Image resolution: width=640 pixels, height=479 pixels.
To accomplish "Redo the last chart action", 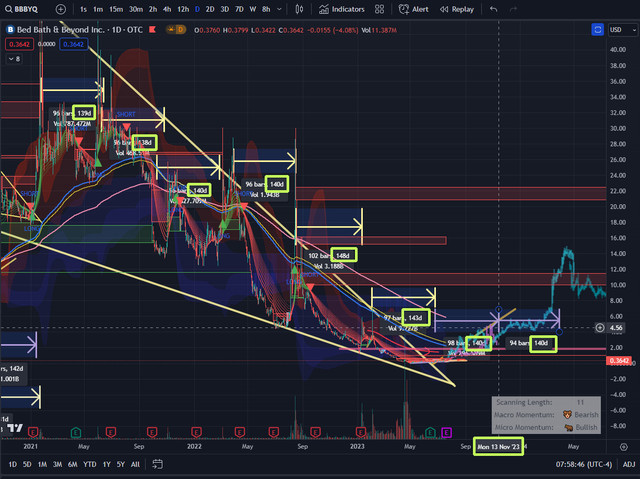I will coord(513,9).
